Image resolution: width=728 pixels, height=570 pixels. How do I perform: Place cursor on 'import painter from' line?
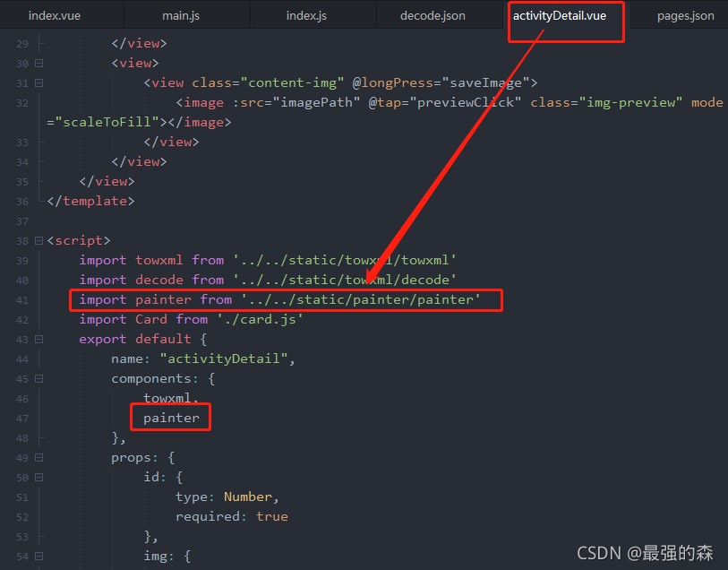point(279,299)
